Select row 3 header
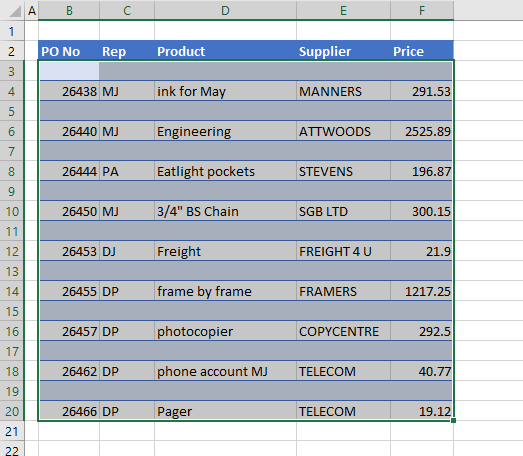523x456 pixels. (12, 71)
